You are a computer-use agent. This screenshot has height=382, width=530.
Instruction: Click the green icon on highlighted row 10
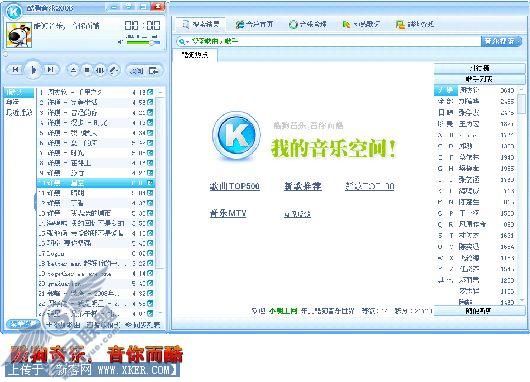150,183
